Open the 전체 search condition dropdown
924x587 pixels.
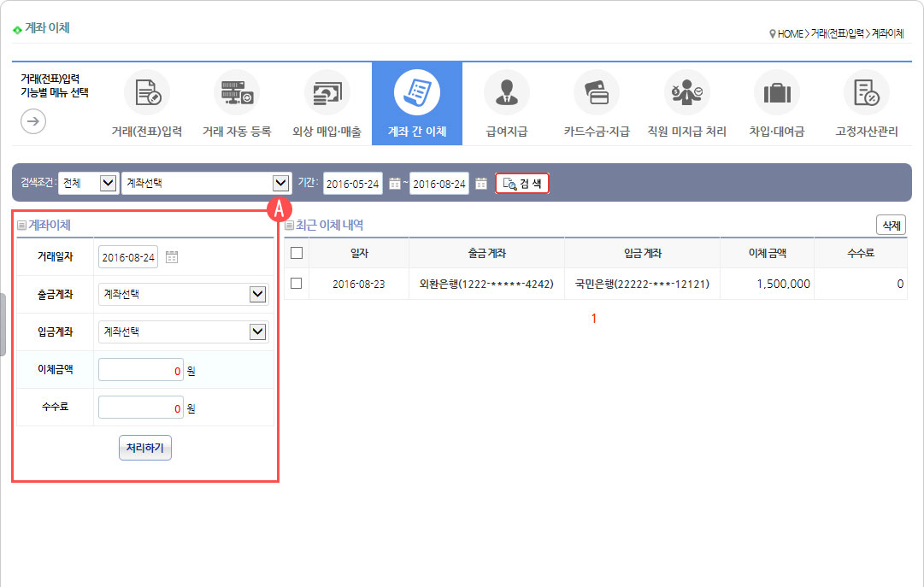point(88,184)
